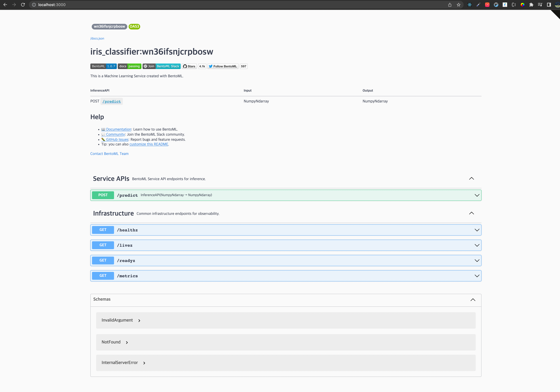Share this page via share icon

[x=450, y=5]
